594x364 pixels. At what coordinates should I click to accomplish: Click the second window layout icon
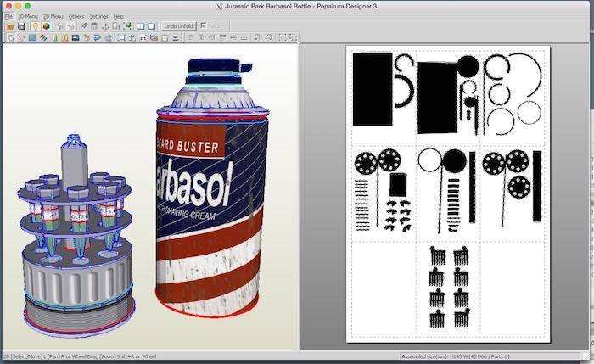coord(152,26)
